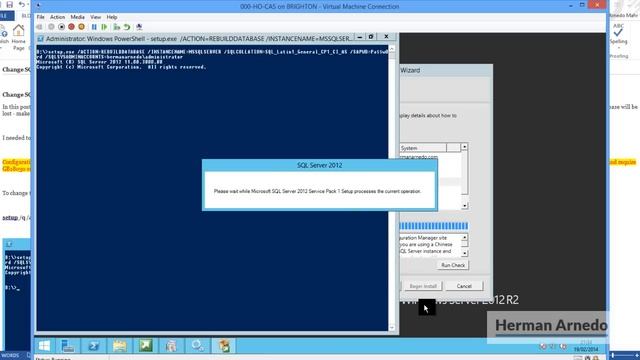Minimize the PowerShell window
The width and height of the screenshot is (640, 360).
[x=360, y=37]
